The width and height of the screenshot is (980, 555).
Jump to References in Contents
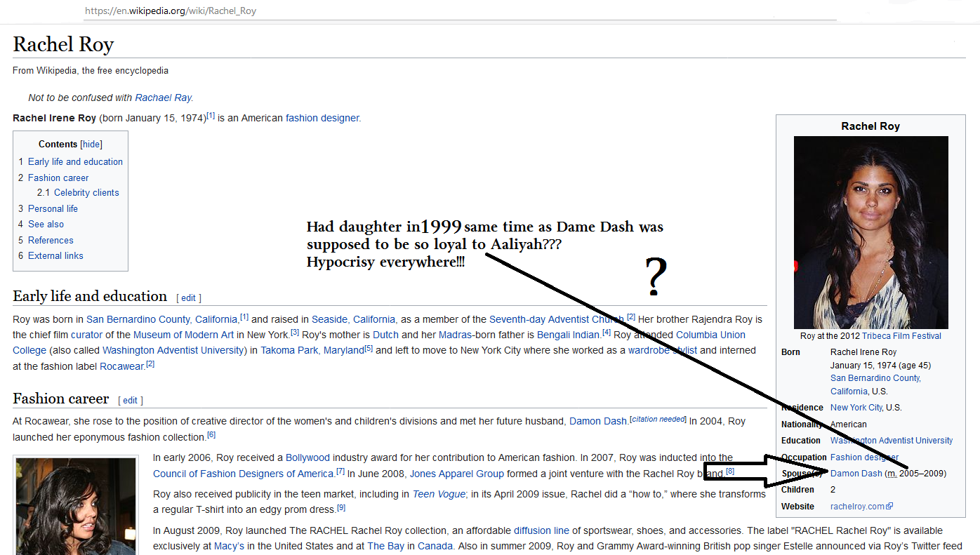51,240
